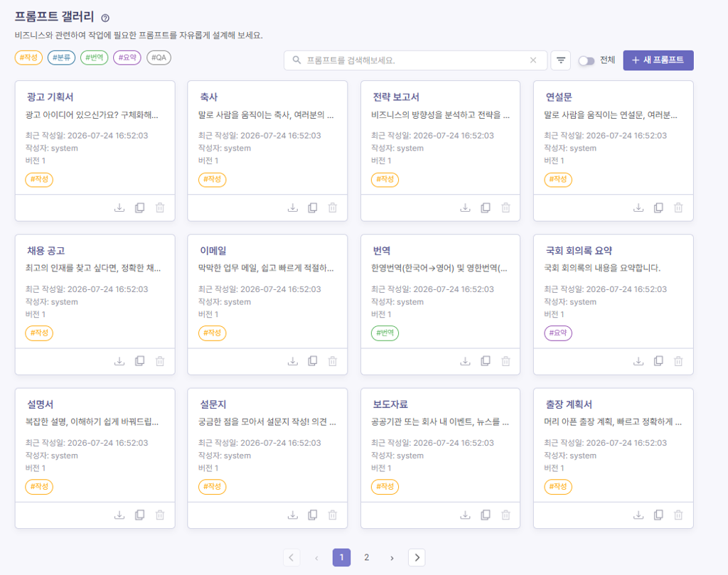This screenshot has width=728, height=575.
Task: Open the 출장 계획서 card title
Action: (569, 404)
